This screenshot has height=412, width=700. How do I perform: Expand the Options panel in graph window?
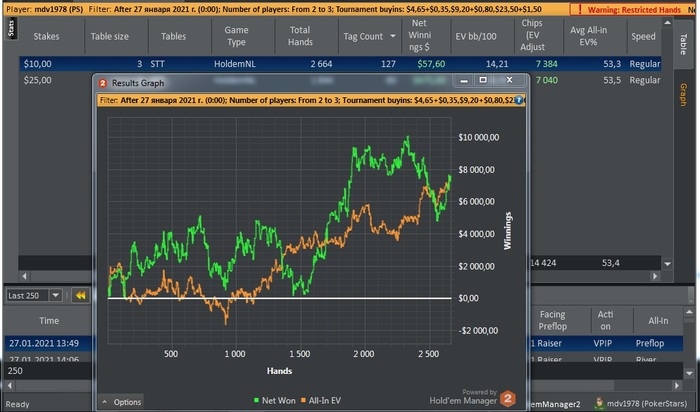tap(121, 402)
